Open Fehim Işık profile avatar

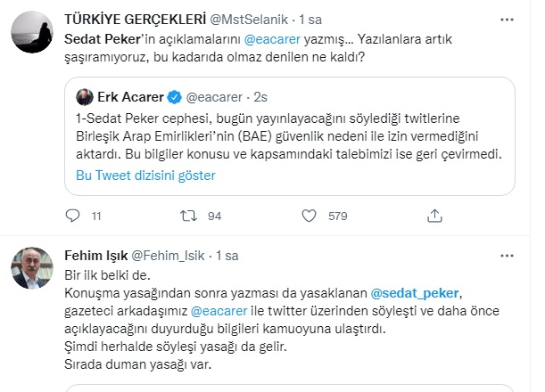click(30, 265)
